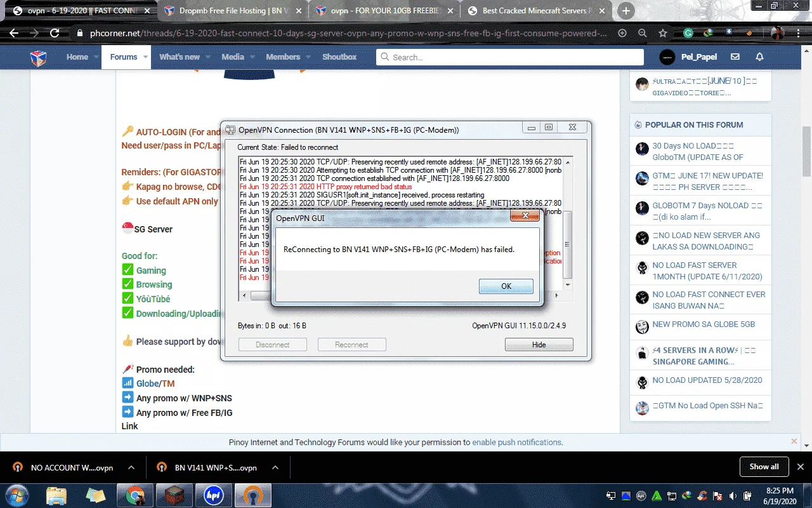Switch to OpenVPN GUI in the taskbar
812x508 pixels.
coord(253,495)
